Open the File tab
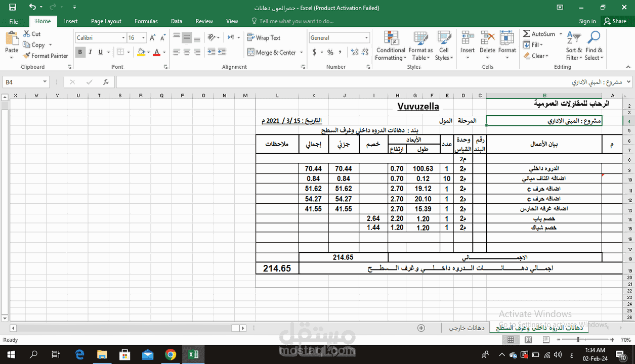Screen dimensions: 635x364 14,21
